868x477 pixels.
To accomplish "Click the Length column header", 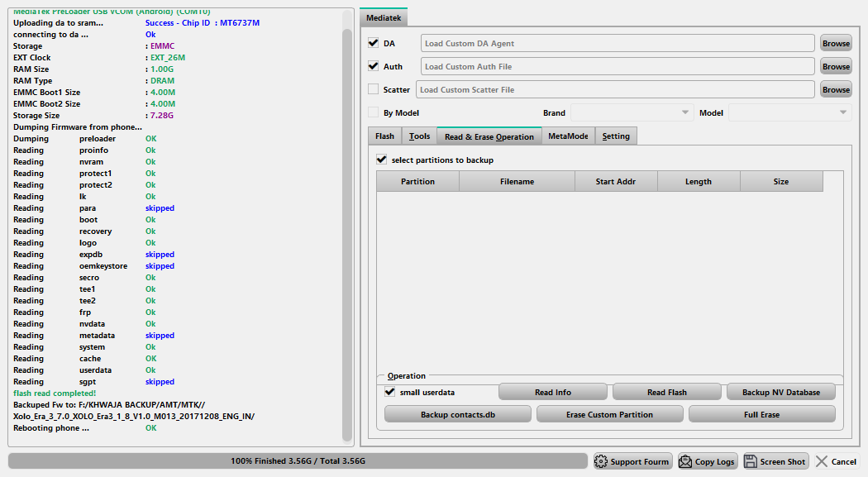I will 699,182.
